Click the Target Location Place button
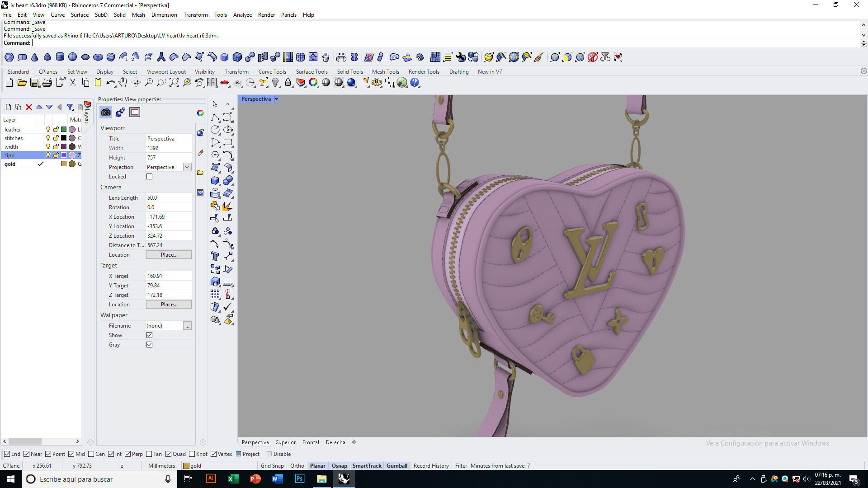 pyautogui.click(x=169, y=305)
